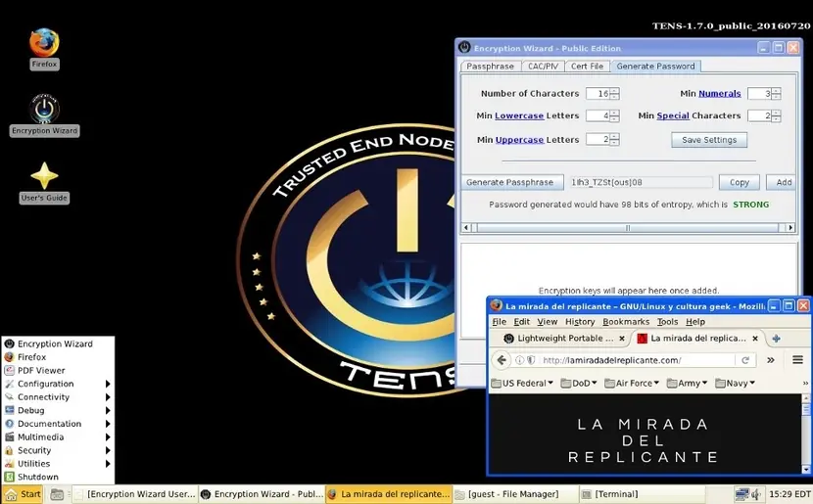Switch to the Passphrase tab
Image resolution: width=813 pixels, height=504 pixels.
click(x=490, y=67)
